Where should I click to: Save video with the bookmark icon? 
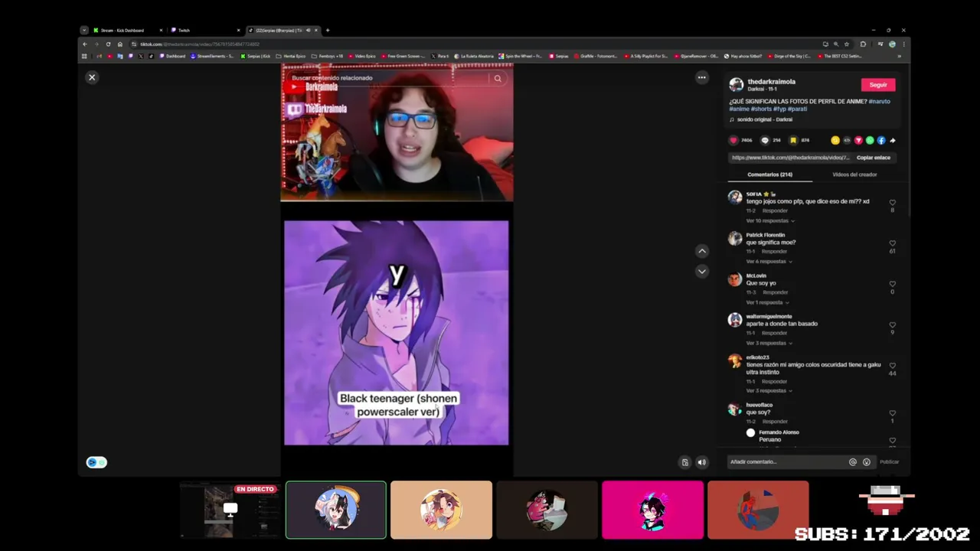pyautogui.click(x=793, y=140)
